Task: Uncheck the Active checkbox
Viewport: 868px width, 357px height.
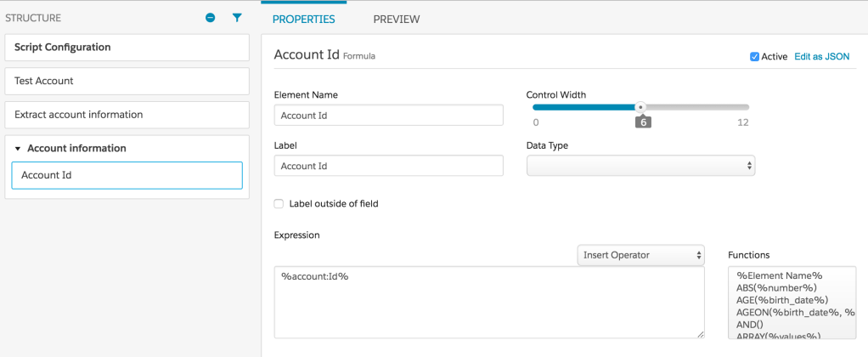Action: (x=754, y=57)
